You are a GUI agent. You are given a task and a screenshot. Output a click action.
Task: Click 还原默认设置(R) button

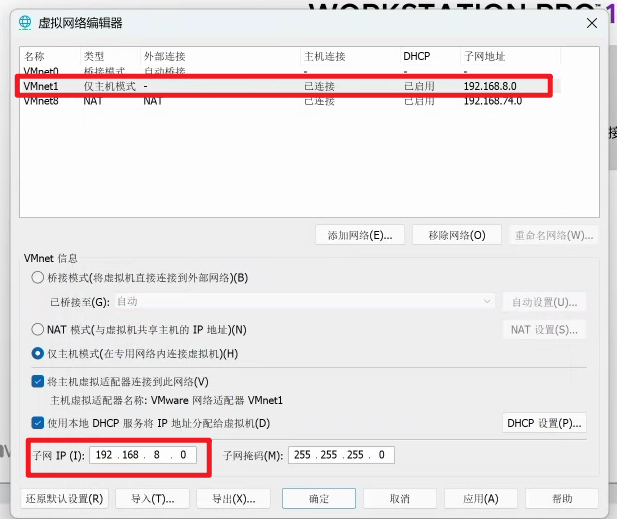click(x=64, y=499)
